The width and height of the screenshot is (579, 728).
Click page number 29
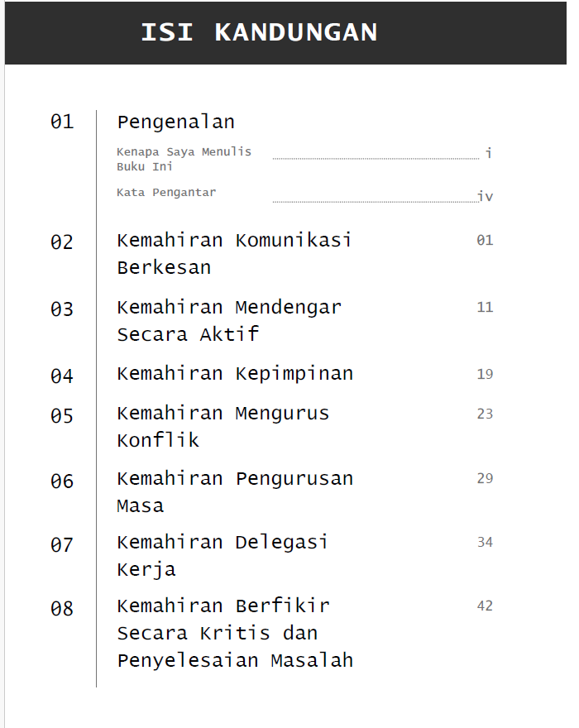485,479
